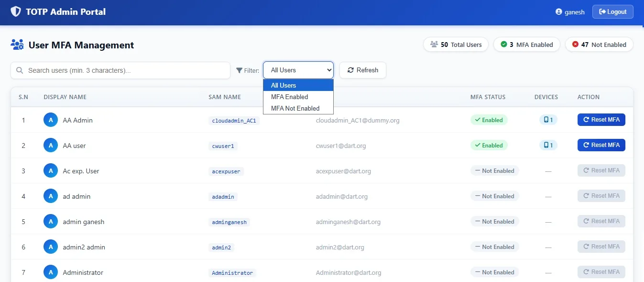Image resolution: width=644 pixels, height=282 pixels.
Task: Click the SAM NAME column header
Action: click(225, 97)
